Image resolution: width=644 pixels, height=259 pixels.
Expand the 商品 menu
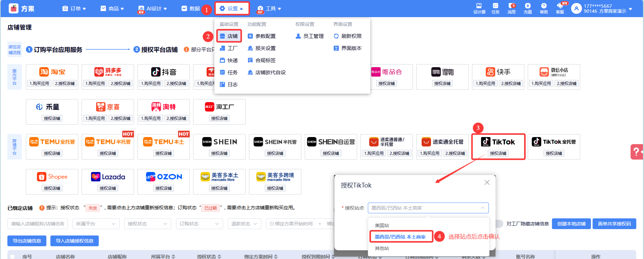tap(112, 9)
